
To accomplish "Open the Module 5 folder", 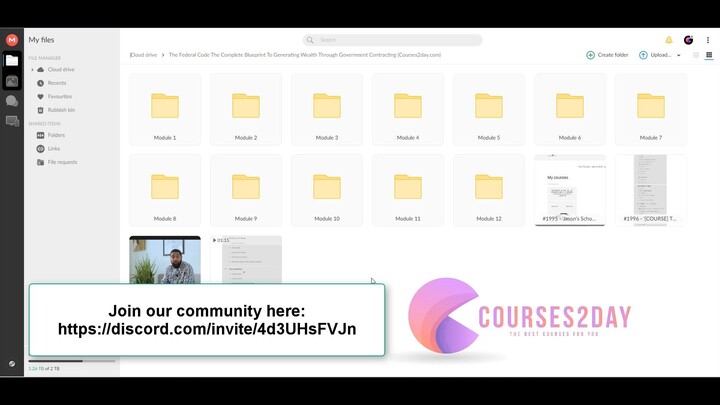I will click(488, 110).
